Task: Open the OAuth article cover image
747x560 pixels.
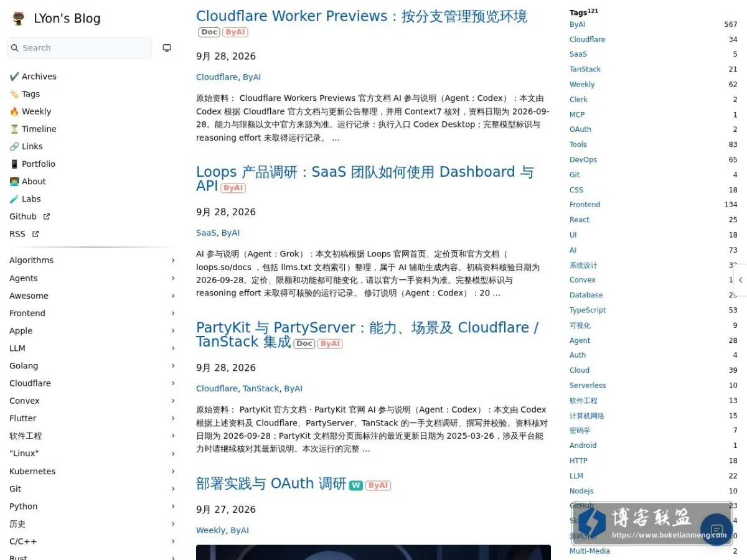Action: click(x=374, y=553)
